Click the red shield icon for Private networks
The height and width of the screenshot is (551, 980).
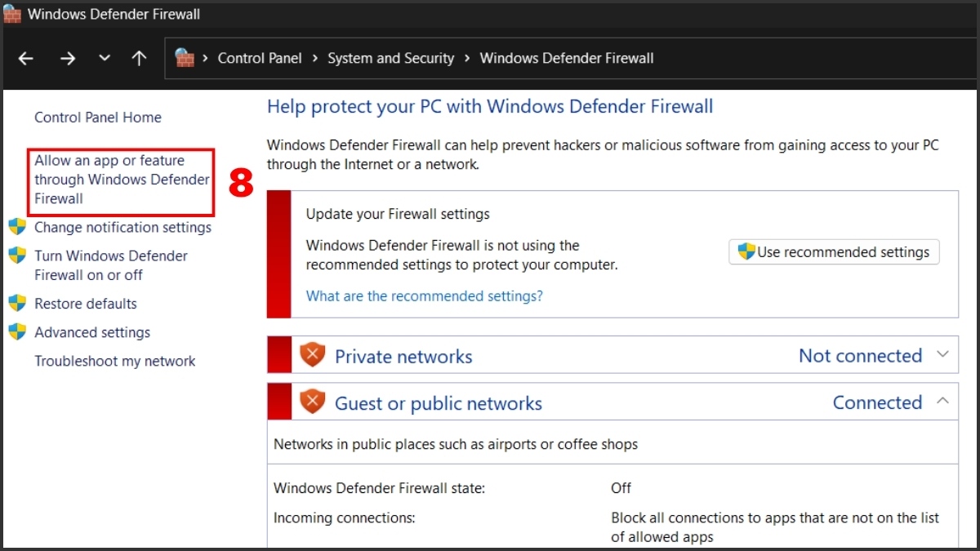tap(312, 355)
